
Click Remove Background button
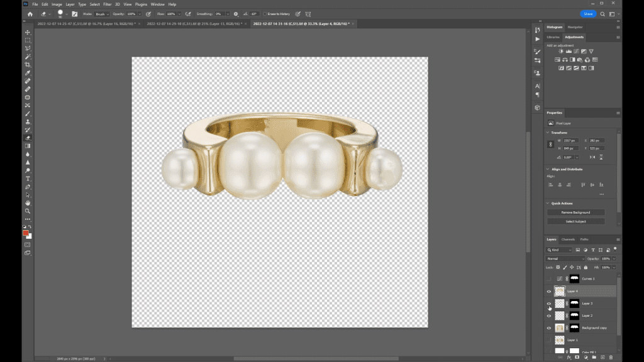(575, 212)
